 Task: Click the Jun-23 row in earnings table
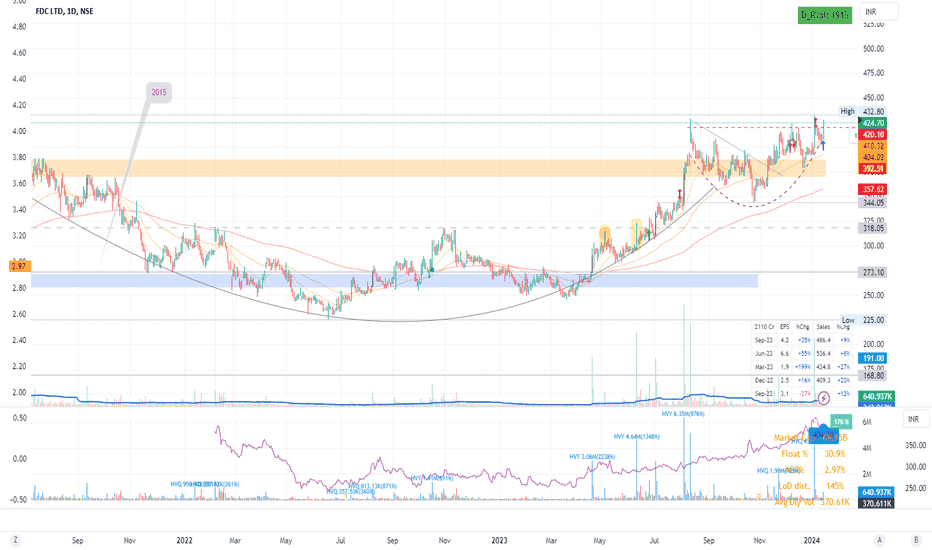click(802, 353)
